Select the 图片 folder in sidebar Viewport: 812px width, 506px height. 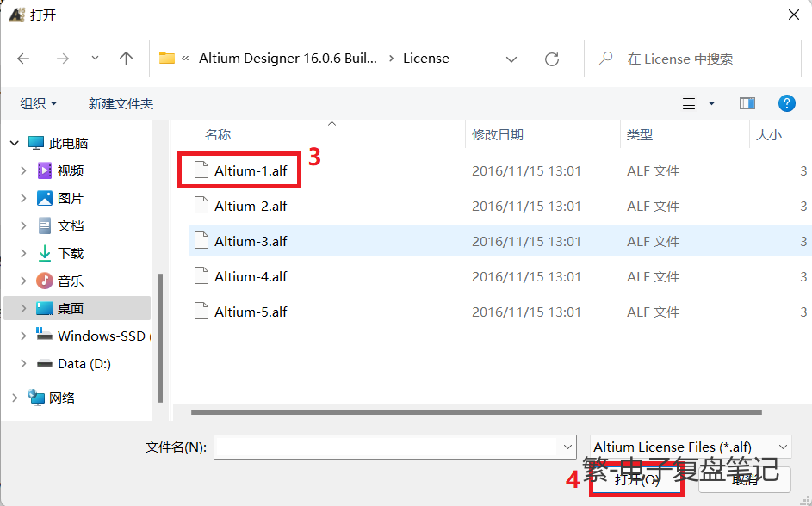[x=71, y=198]
